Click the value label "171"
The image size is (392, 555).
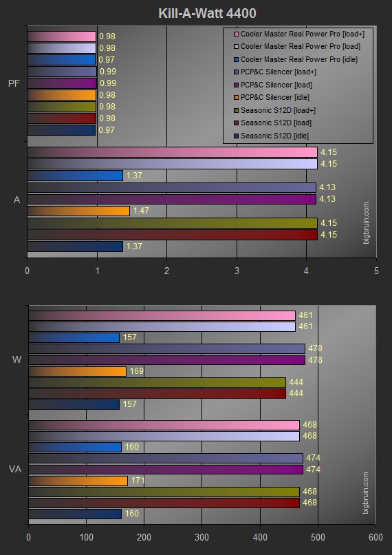[138, 481]
